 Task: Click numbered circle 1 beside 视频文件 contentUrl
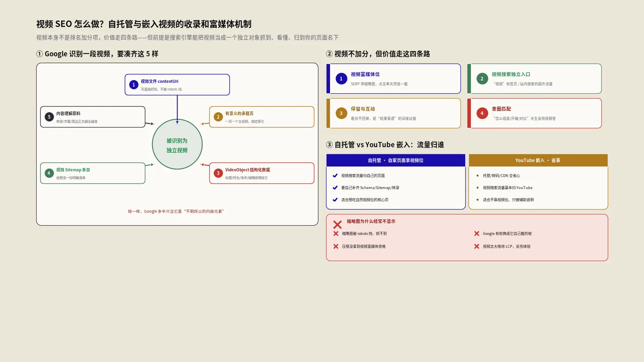(134, 85)
